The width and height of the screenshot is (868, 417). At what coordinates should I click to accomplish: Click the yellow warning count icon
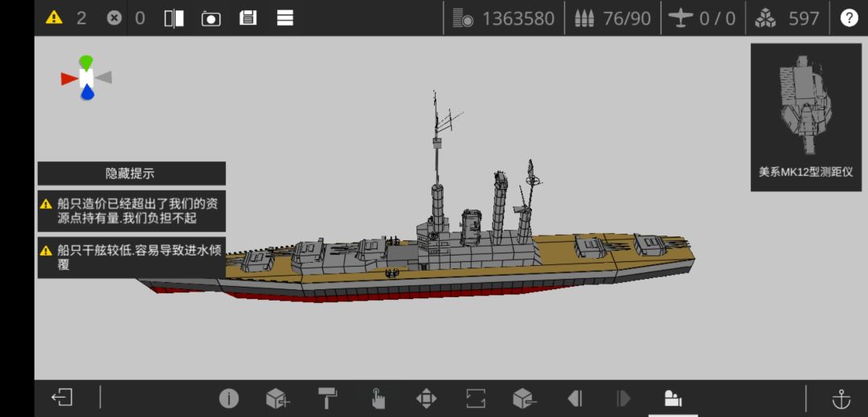point(54,18)
